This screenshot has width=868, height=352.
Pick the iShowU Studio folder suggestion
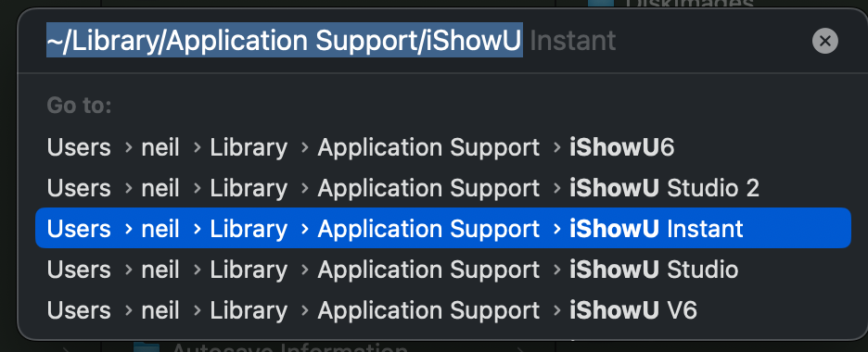(443, 270)
